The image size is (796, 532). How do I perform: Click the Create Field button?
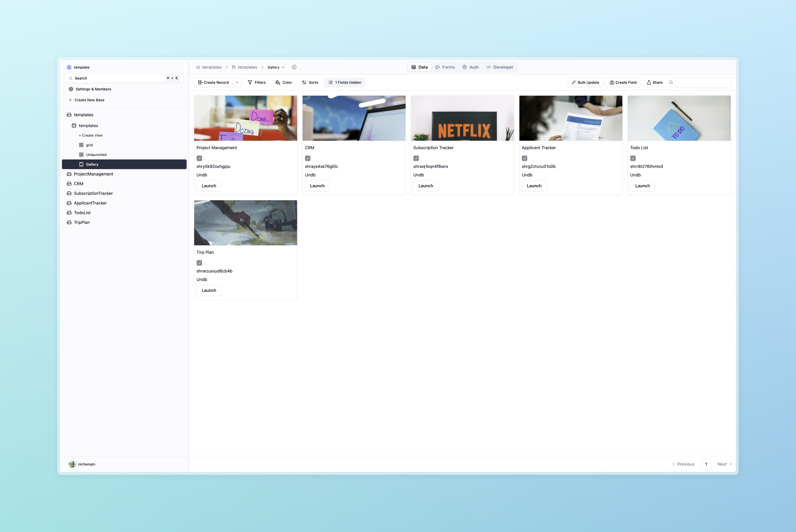623,83
